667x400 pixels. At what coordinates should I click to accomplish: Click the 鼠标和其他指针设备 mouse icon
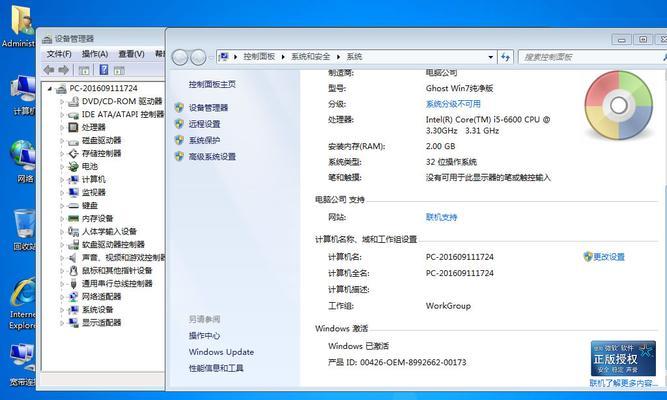tap(74, 271)
